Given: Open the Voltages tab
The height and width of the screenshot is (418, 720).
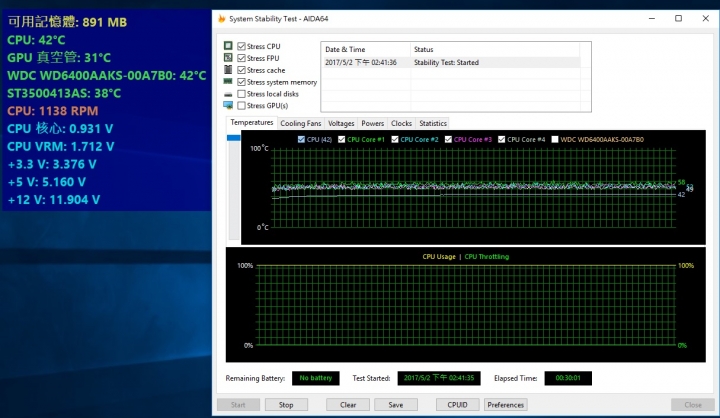Looking at the screenshot, I should pos(341,123).
